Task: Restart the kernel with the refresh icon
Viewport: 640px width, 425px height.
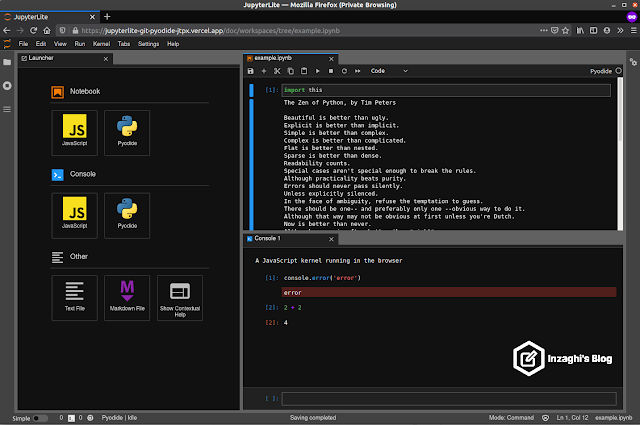Action: coord(344,71)
